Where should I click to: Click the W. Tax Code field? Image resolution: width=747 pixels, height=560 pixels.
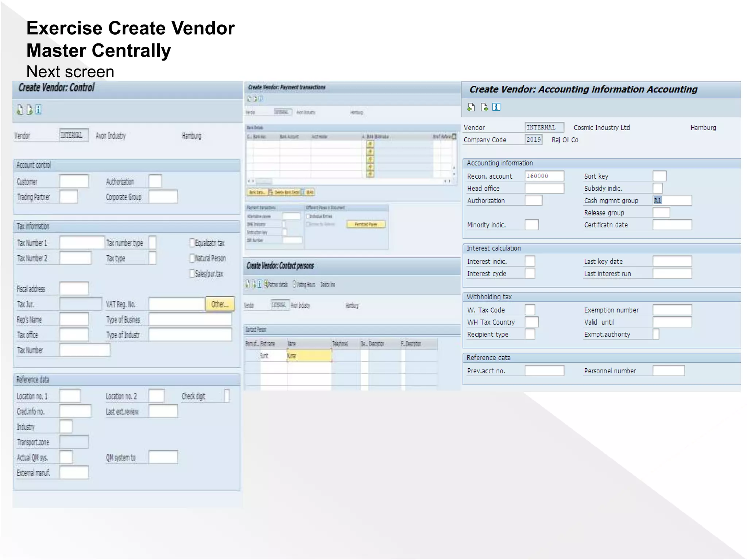tap(530, 310)
